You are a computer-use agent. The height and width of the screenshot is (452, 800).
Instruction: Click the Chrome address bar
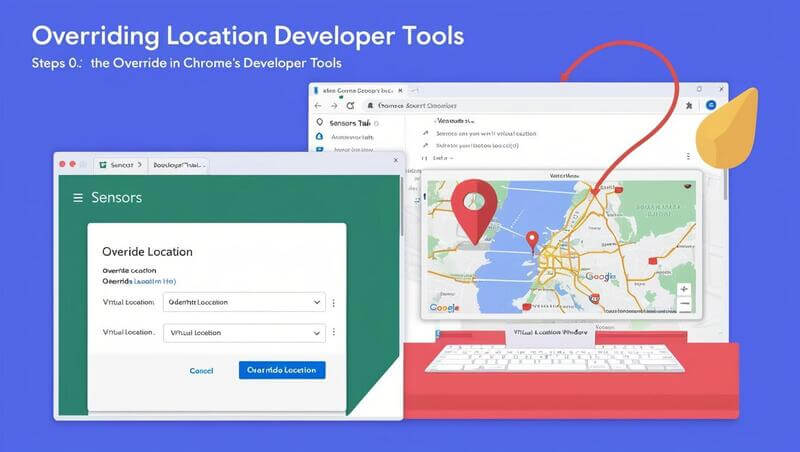[x=520, y=106]
